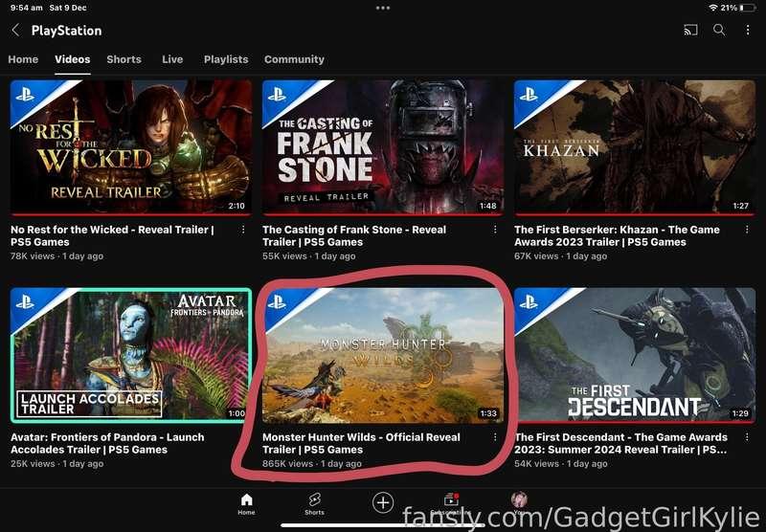Open the profile avatar in bottom bar
This screenshot has height=532, width=766.
pos(519,500)
